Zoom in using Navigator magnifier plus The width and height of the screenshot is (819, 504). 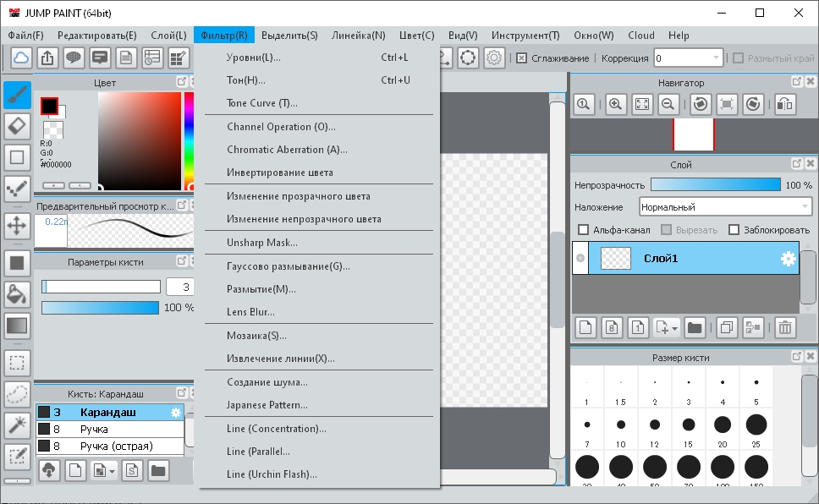(616, 104)
